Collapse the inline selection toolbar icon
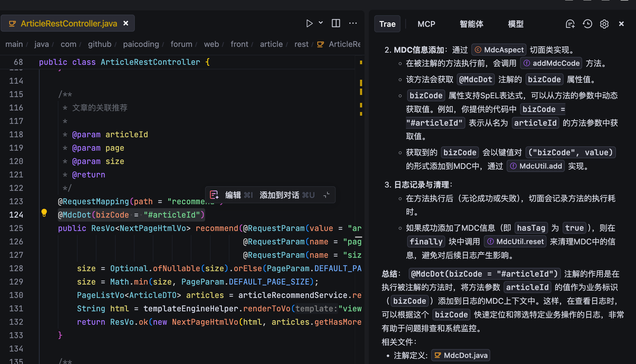 [x=327, y=195]
